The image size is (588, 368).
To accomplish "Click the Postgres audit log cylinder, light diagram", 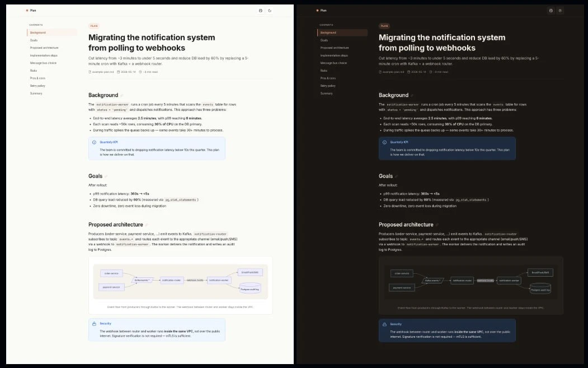I will click(x=250, y=288).
